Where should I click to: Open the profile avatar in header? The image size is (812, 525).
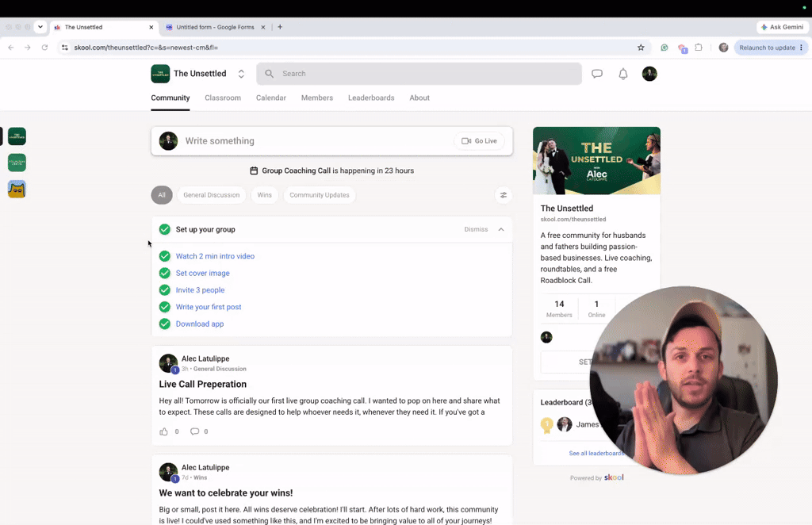[x=649, y=74]
